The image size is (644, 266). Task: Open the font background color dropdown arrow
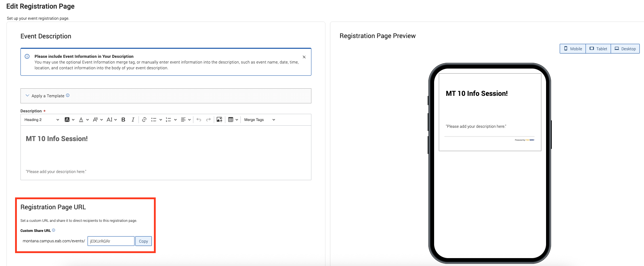coord(73,120)
